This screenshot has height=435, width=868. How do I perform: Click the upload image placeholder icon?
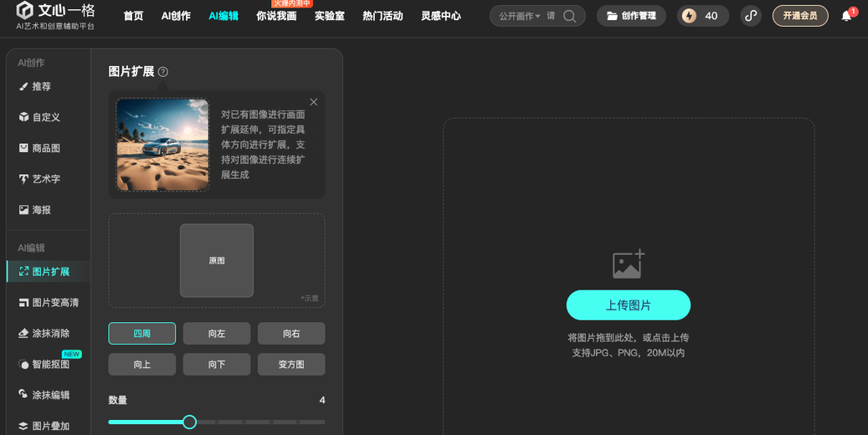point(629,264)
